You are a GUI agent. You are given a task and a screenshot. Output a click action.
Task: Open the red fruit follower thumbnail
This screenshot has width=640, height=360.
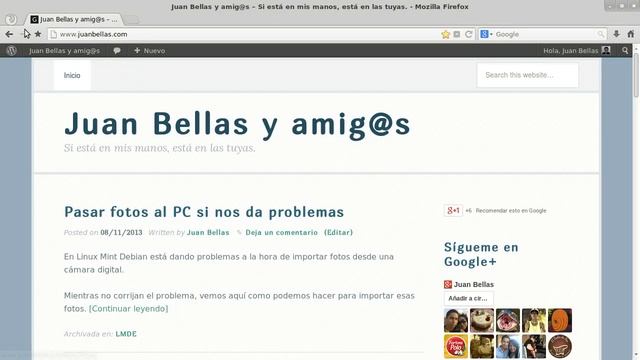(x=508, y=320)
